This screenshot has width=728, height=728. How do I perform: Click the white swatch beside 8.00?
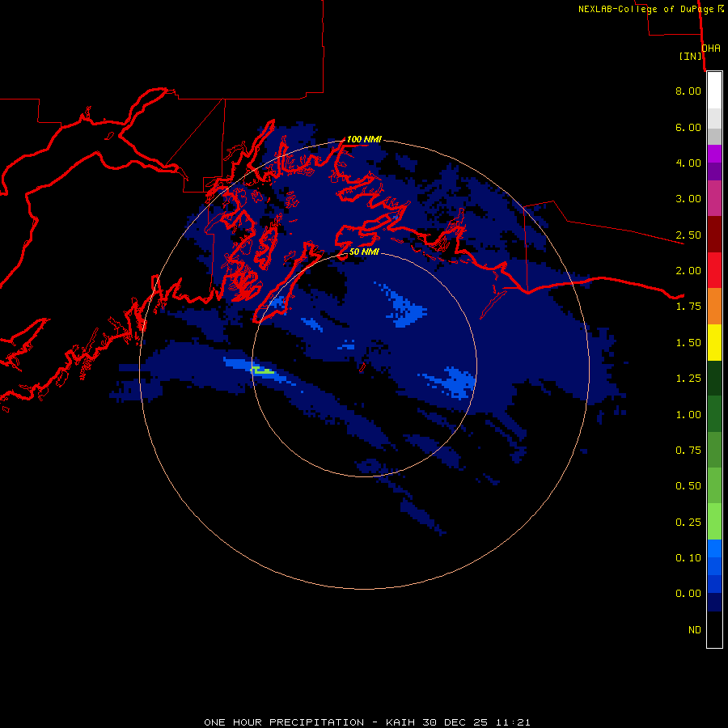tap(714, 91)
